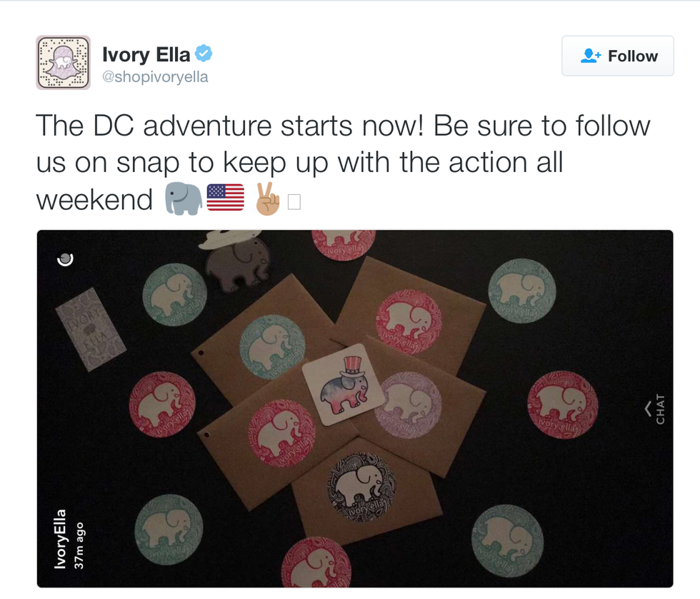
Task: Click the tweet text about the DC adventure
Action: pos(343,162)
